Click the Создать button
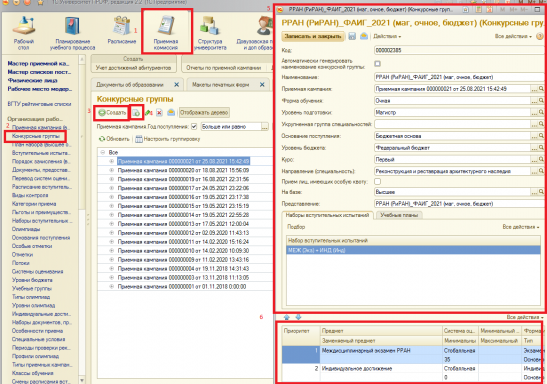 pos(112,113)
